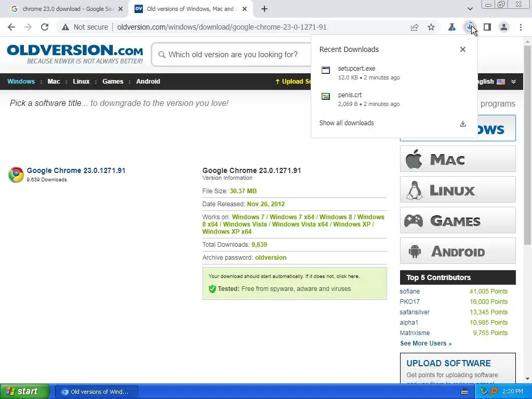
Task: Close the Old versions of Windows tab
Action: [x=245, y=9]
